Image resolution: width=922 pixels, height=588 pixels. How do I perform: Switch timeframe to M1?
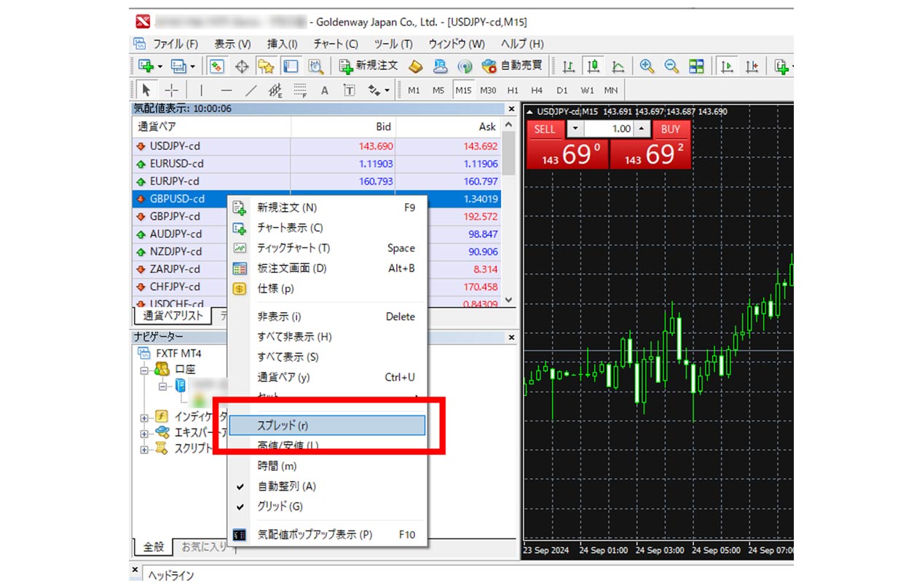(414, 90)
